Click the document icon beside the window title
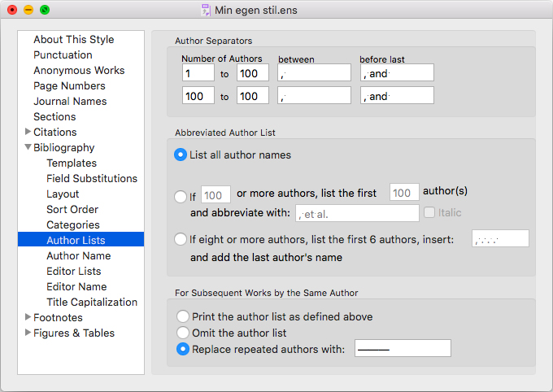 click(x=206, y=10)
